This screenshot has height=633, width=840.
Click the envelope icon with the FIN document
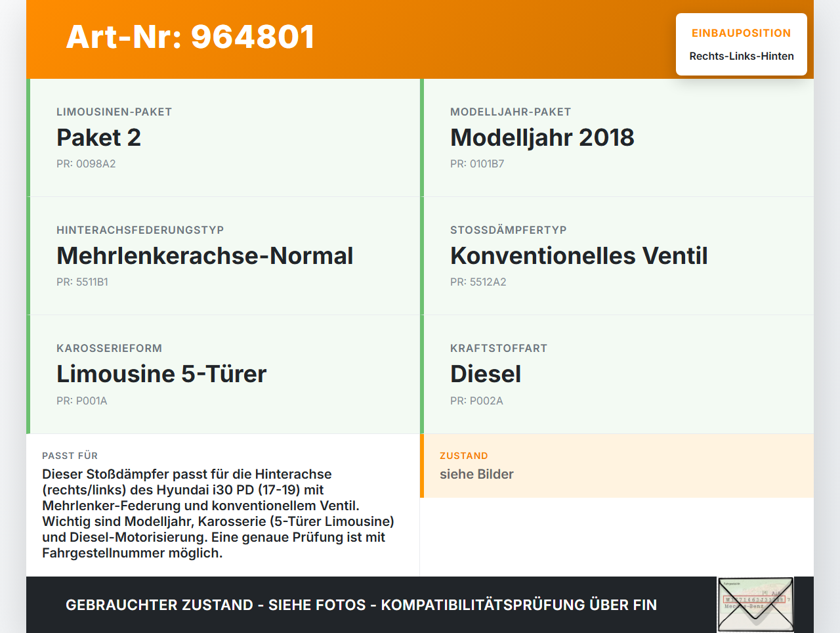tap(755, 603)
